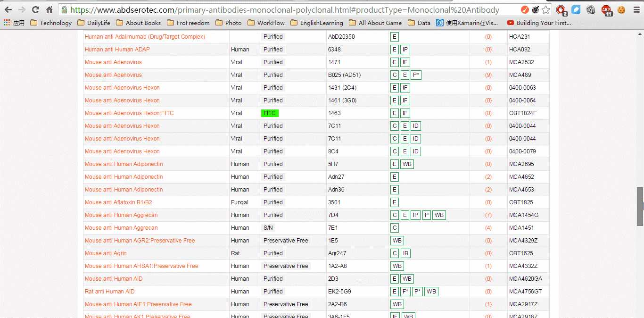Image resolution: width=644 pixels, height=318 pixels.
Task: Open the blue tag extension icon
Action: (x=576, y=9)
